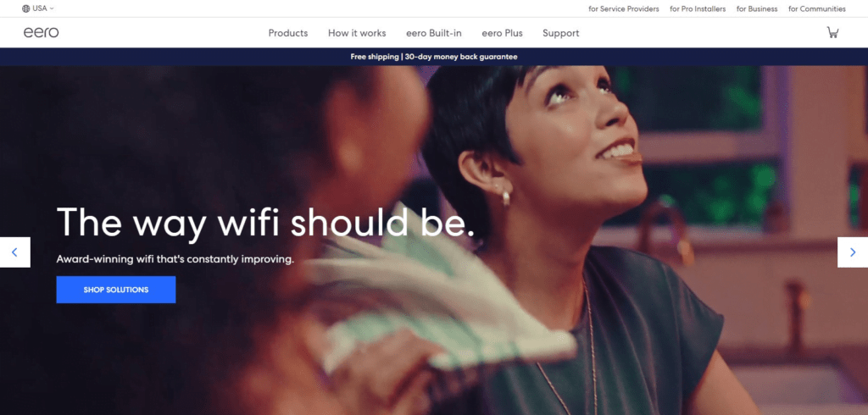Click the eero logo
The width and height of the screenshot is (868, 415).
point(41,33)
